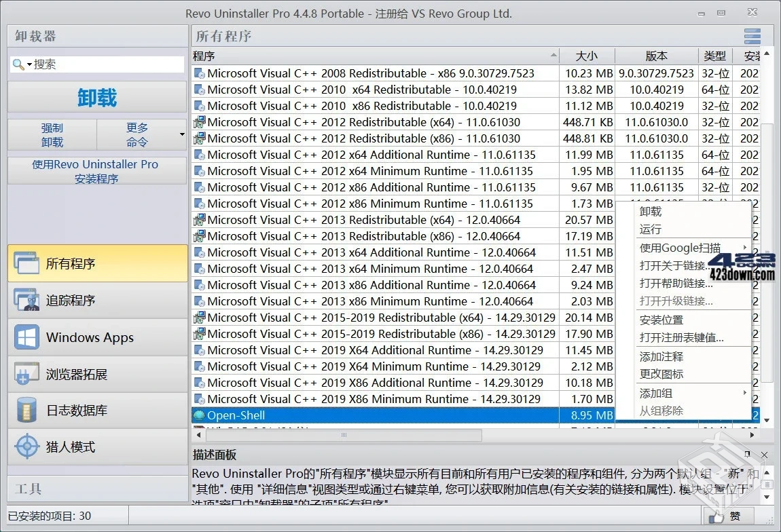The width and height of the screenshot is (781, 532).
Task: Click the 赞 button at bottom right
Action: pyautogui.click(x=730, y=516)
